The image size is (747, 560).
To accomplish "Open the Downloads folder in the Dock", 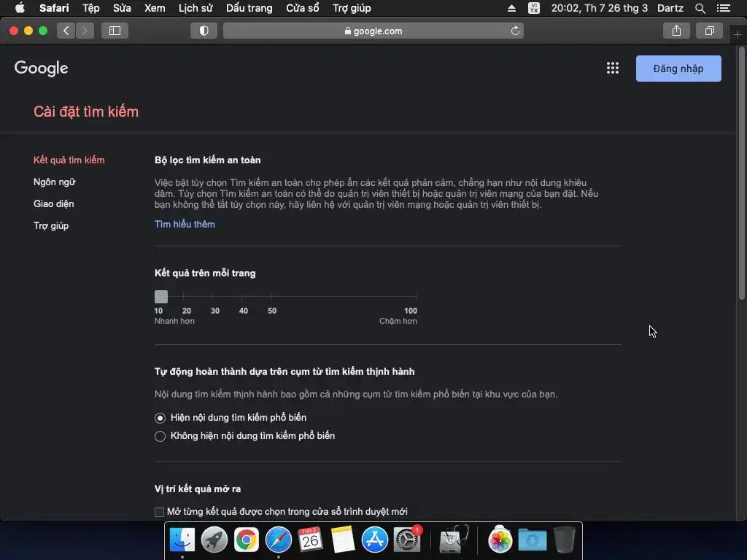I will click(532, 540).
